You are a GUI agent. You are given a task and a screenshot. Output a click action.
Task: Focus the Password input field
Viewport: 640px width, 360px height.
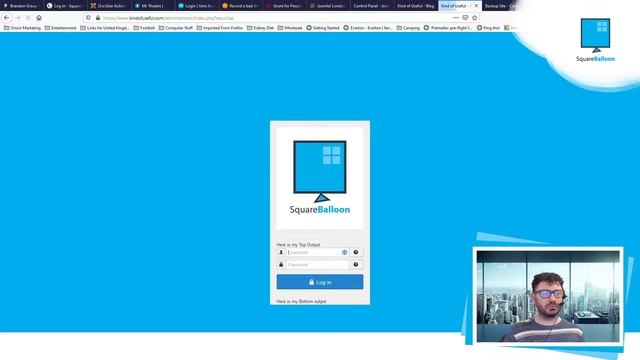pos(317,264)
